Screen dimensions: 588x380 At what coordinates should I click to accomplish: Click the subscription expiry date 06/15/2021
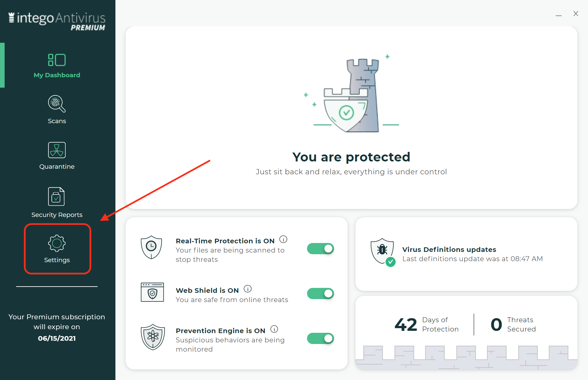pos(57,338)
